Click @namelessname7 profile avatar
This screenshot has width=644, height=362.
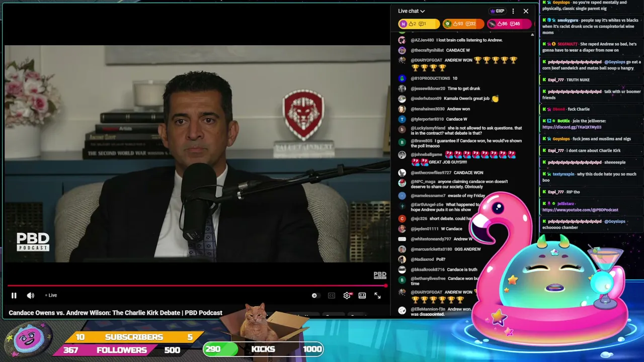(x=402, y=196)
